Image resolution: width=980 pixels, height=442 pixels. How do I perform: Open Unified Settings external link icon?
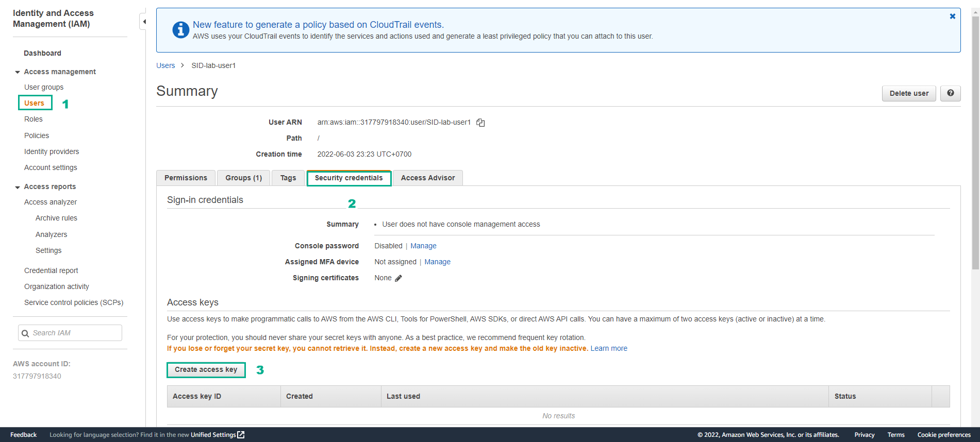click(241, 435)
